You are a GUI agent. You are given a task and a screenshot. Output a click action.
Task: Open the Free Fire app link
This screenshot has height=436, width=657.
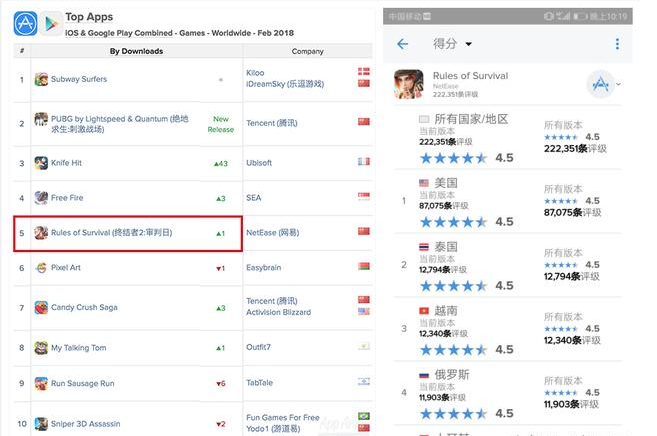(67, 198)
